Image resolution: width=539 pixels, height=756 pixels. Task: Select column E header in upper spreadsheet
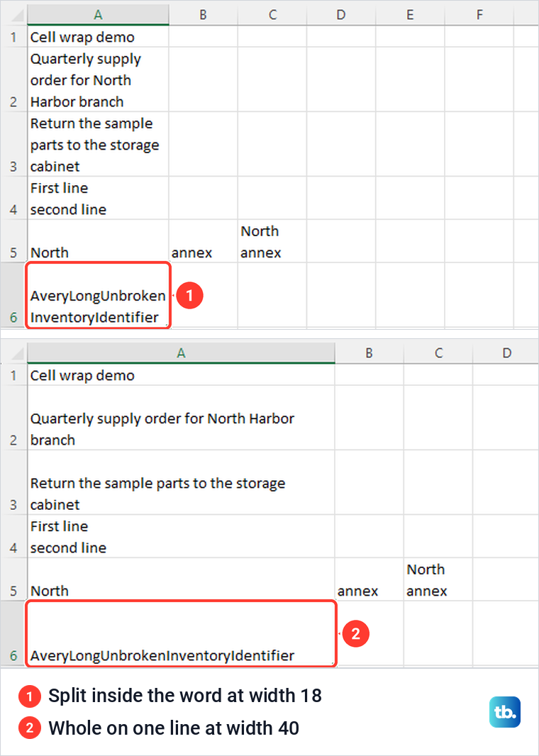click(x=410, y=15)
